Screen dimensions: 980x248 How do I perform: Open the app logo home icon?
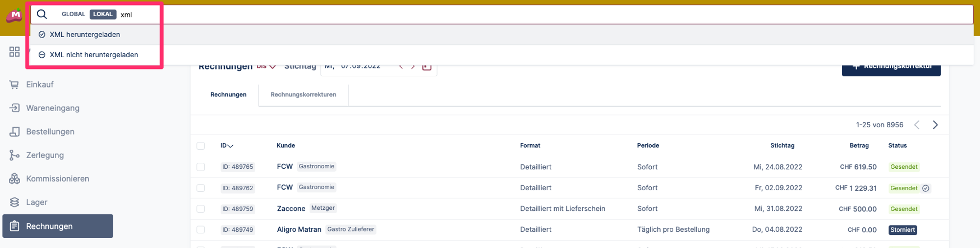(14, 15)
